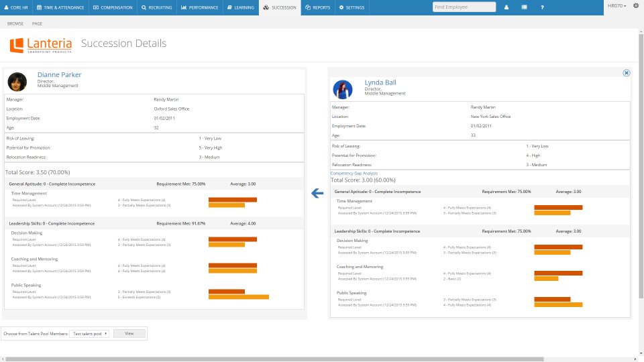Switch to the Browse ribbon tab
The image size is (644, 362).
[x=15, y=23]
